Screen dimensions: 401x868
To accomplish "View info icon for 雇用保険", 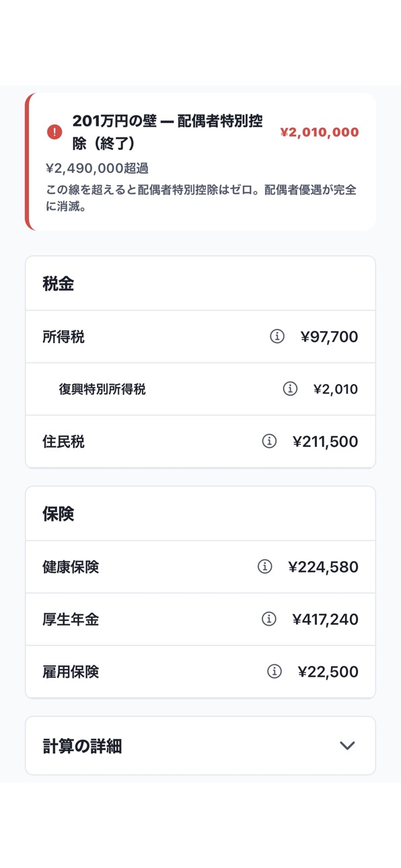I will [x=275, y=672].
